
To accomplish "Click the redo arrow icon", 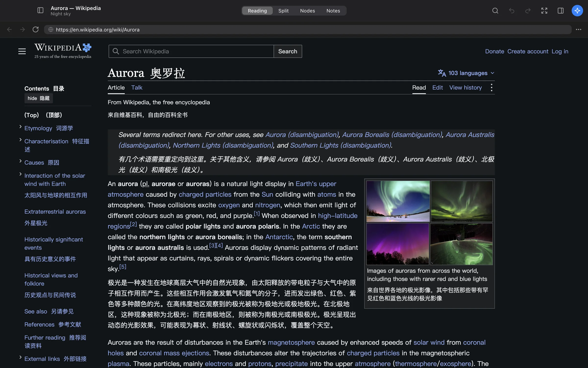I will click(x=528, y=11).
